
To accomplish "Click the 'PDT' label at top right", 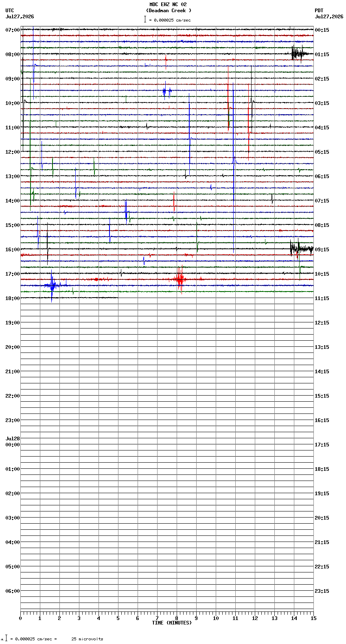I will pos(319,11).
